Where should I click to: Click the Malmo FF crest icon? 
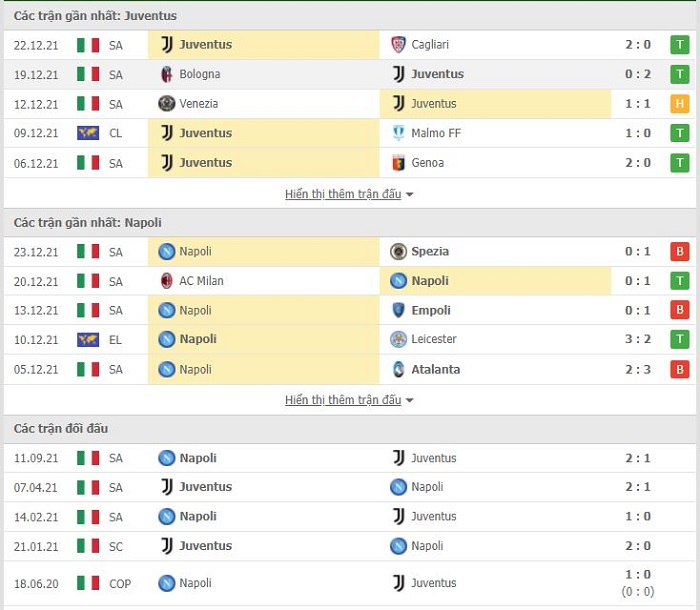coord(398,133)
